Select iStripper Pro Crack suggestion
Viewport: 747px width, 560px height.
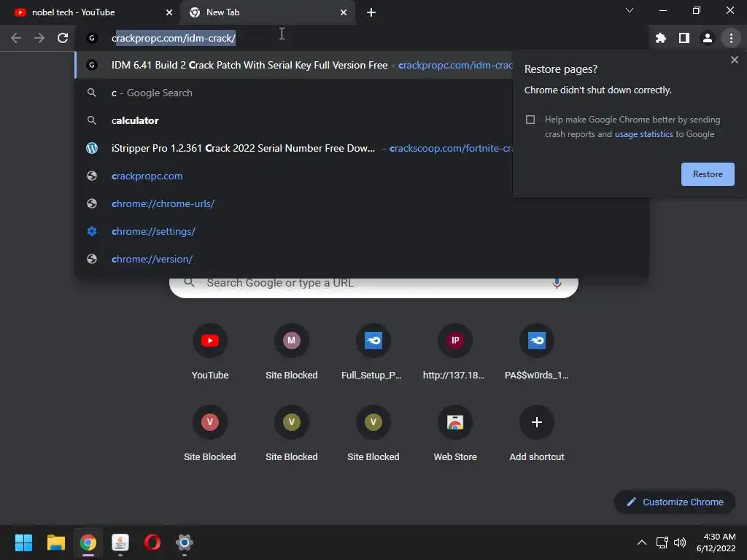(x=293, y=148)
